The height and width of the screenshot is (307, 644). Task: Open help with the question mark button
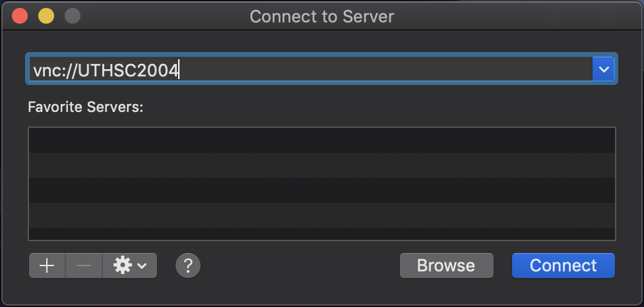click(188, 265)
